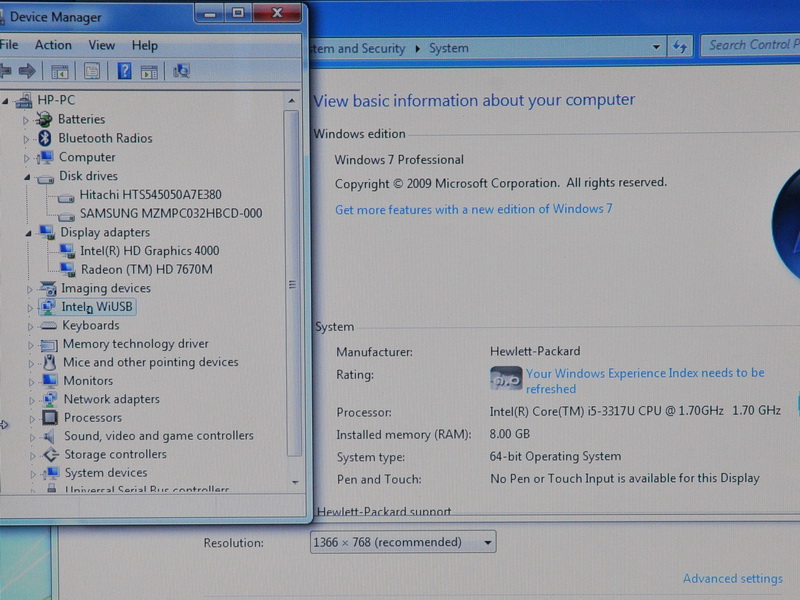
Task: Collapse the Disk drives node
Action: click(x=27, y=178)
